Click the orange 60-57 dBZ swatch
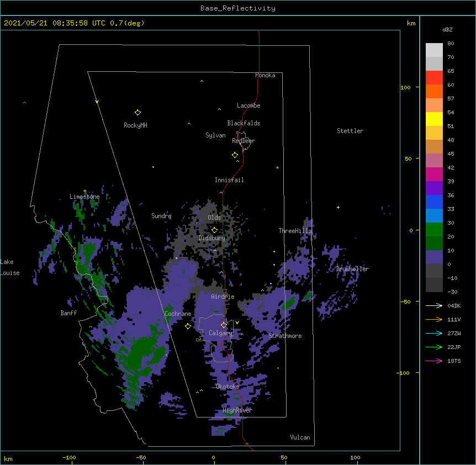The image size is (476, 465). tap(434, 92)
